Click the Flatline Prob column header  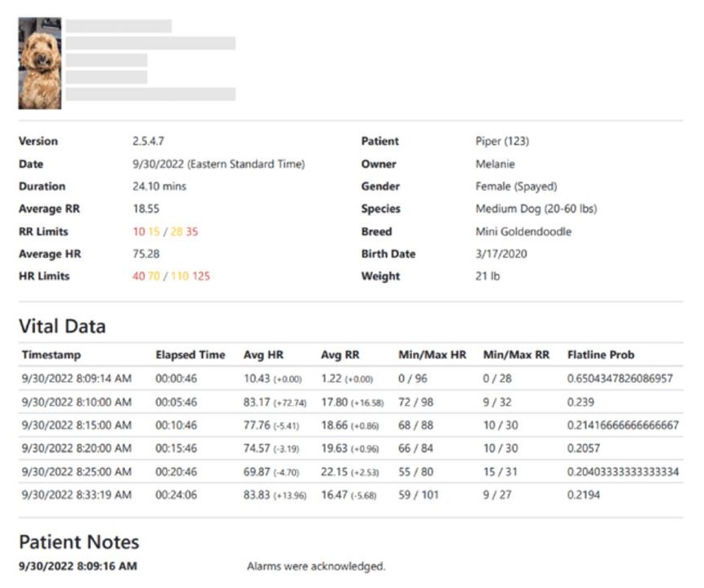point(600,355)
